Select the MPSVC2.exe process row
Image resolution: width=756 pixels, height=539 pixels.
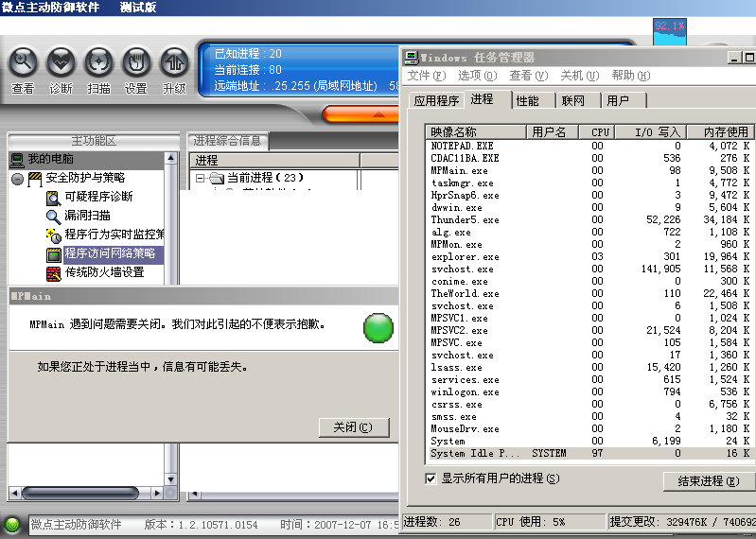[590, 330]
